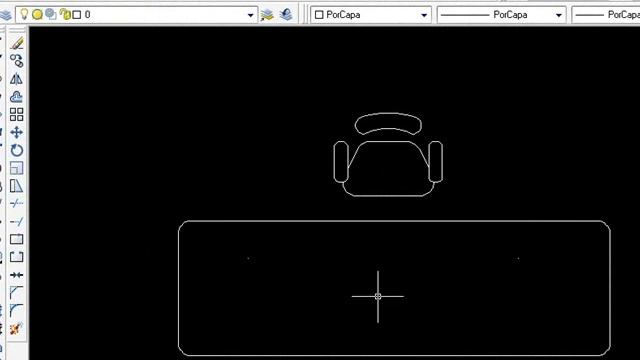The image size is (640, 360).
Task: Click the Layer Previous icon
Action: [x=286, y=15]
